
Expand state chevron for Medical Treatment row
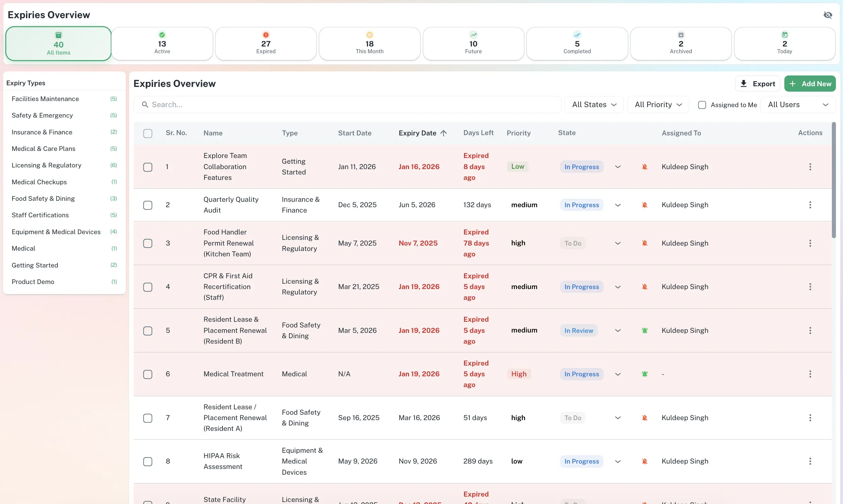(618, 374)
